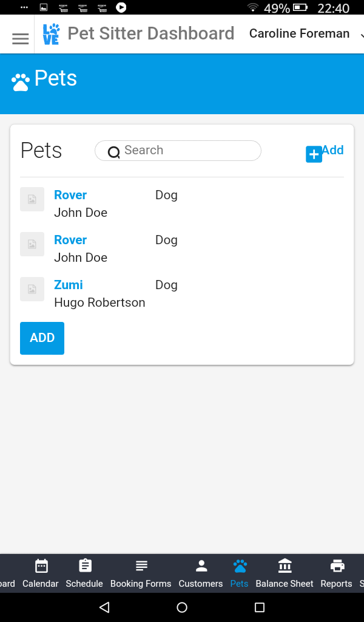
Task: Tap the Android back arrow button
Action: [x=104, y=607]
